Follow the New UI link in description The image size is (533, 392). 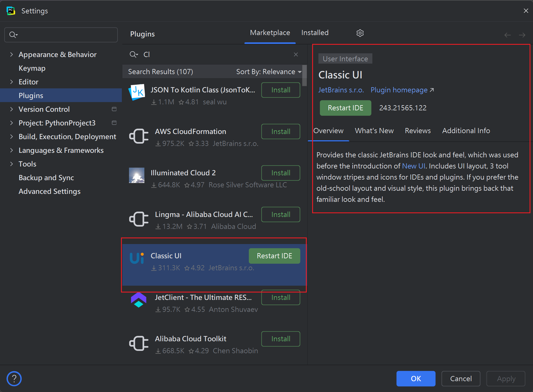coord(413,166)
